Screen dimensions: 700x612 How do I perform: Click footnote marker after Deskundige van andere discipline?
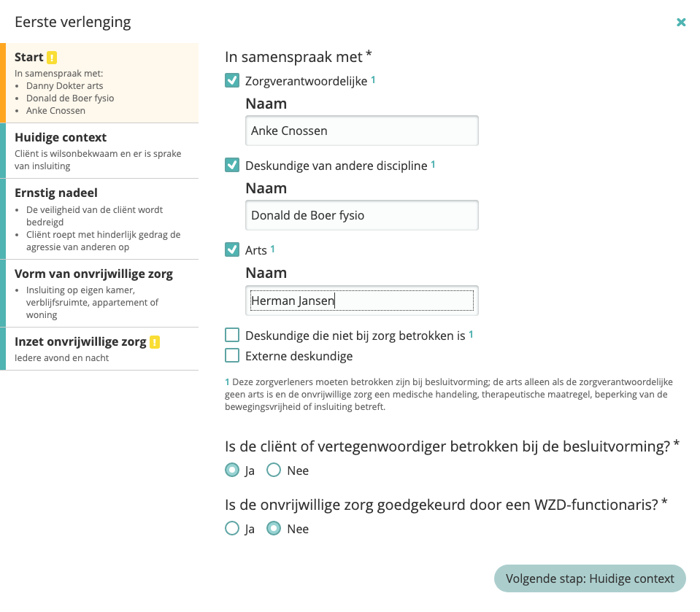tap(433, 164)
